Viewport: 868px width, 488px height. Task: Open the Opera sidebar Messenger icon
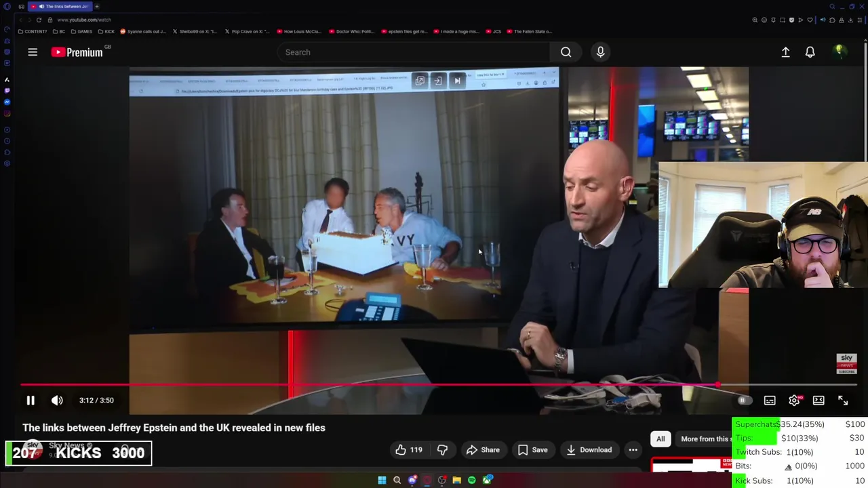coord(7,102)
